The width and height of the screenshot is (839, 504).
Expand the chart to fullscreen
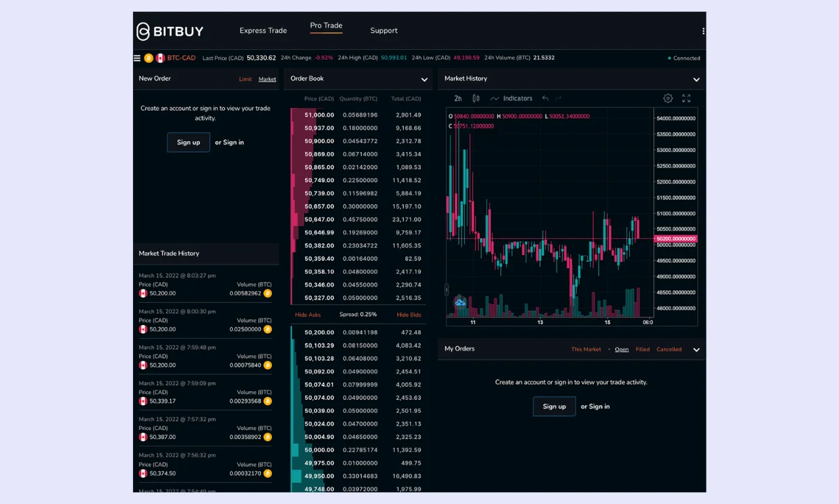686,98
